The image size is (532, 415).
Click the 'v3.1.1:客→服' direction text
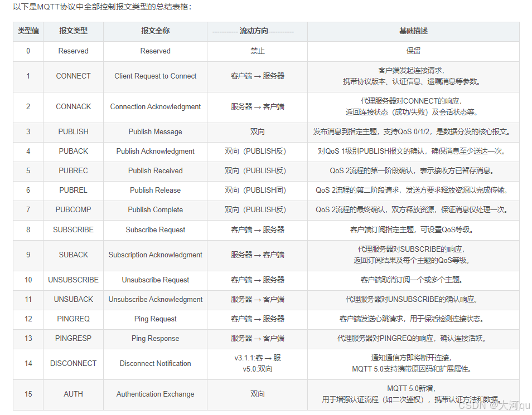258,358
